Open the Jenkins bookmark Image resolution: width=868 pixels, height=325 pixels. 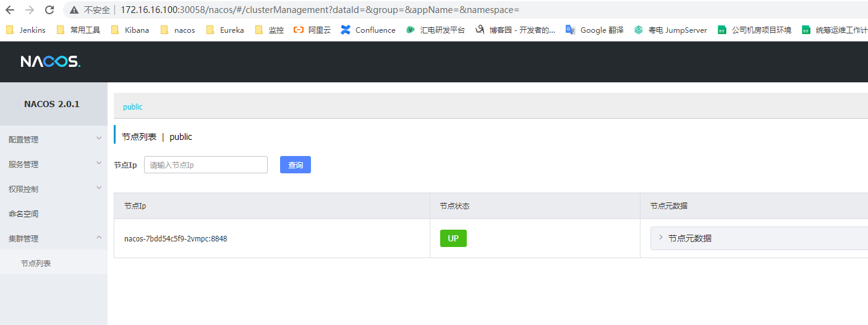coord(25,30)
